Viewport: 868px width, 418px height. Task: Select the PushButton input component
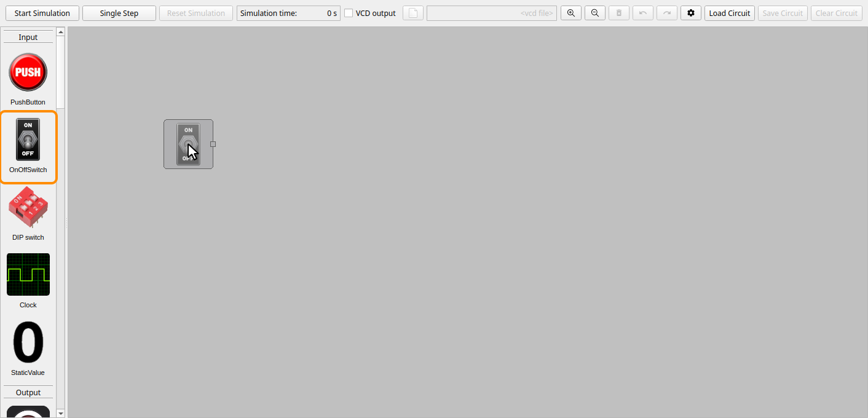[28, 77]
